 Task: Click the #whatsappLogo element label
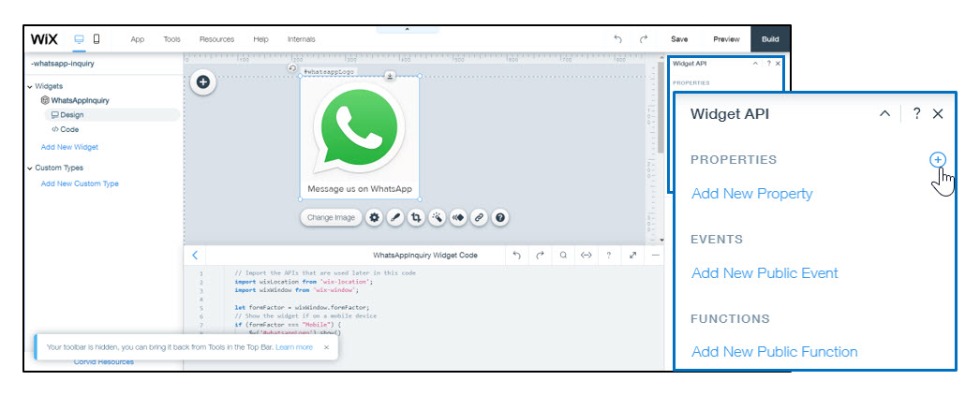(328, 71)
